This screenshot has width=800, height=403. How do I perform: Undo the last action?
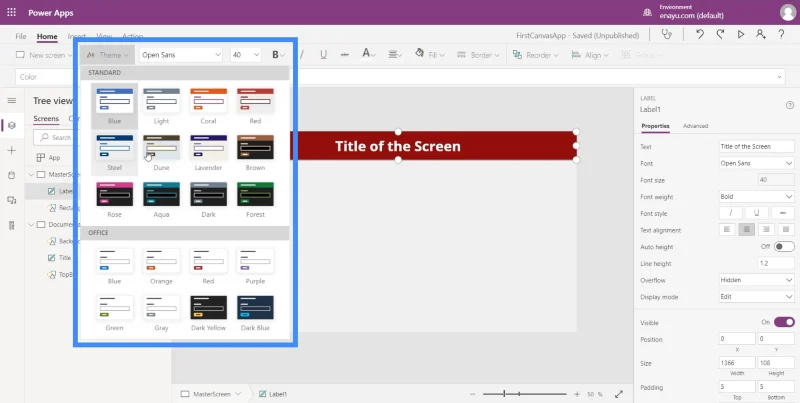pyautogui.click(x=700, y=35)
